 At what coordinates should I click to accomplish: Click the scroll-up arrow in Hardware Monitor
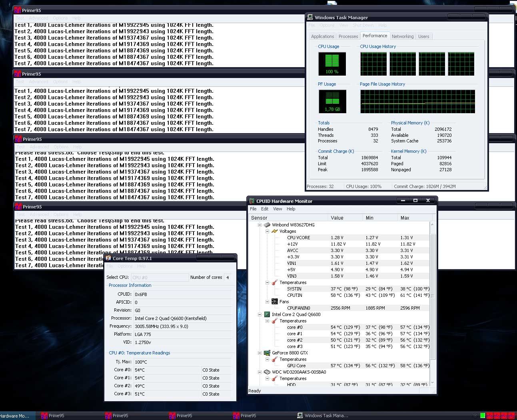[x=432, y=224]
